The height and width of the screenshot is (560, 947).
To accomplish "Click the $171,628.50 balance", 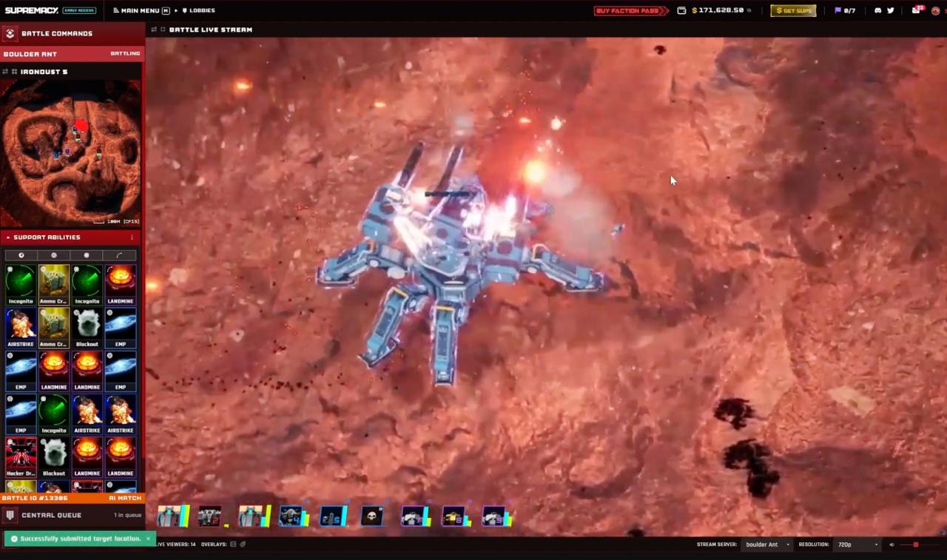I will coord(718,10).
